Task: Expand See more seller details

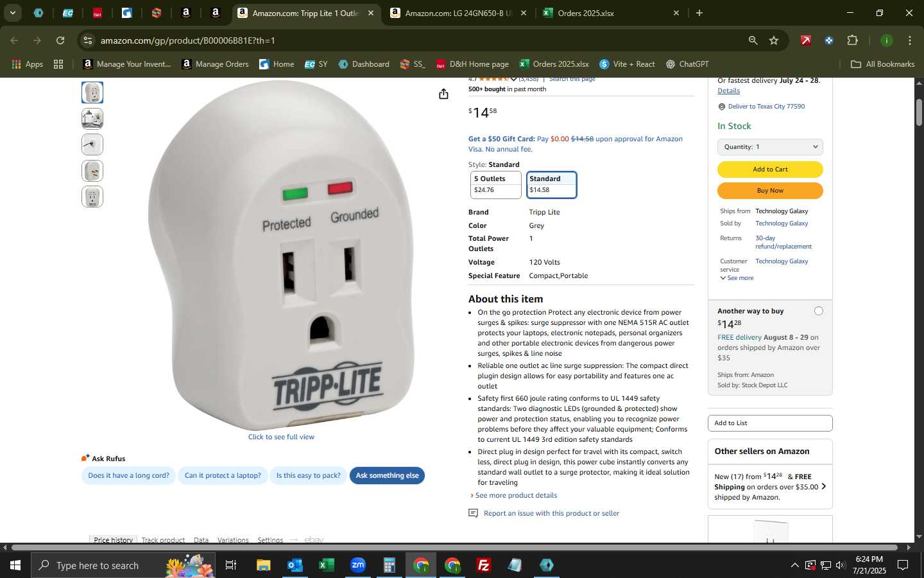Action: point(737,278)
